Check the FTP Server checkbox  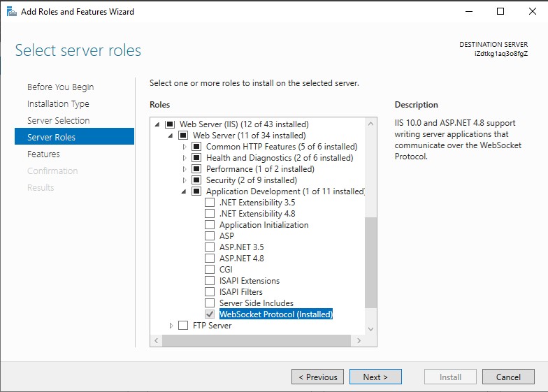coord(183,326)
